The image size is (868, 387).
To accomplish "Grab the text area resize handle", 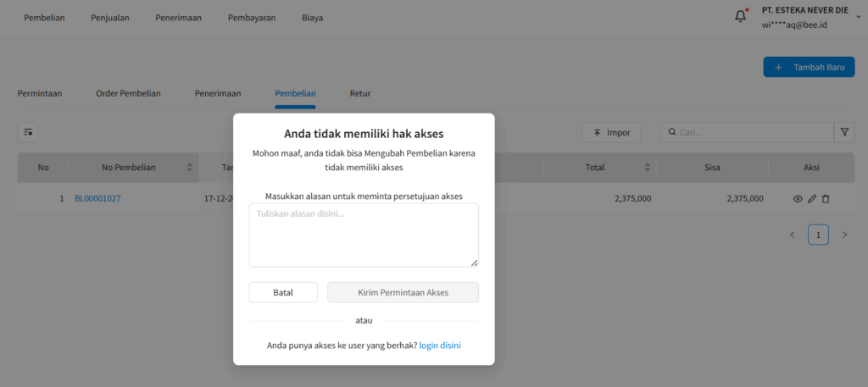I will pos(475,263).
